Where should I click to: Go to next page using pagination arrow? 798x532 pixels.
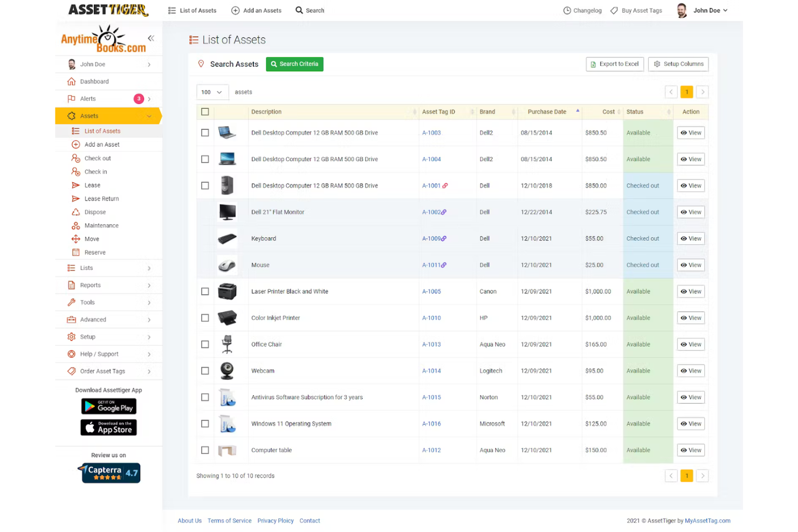coord(703,92)
